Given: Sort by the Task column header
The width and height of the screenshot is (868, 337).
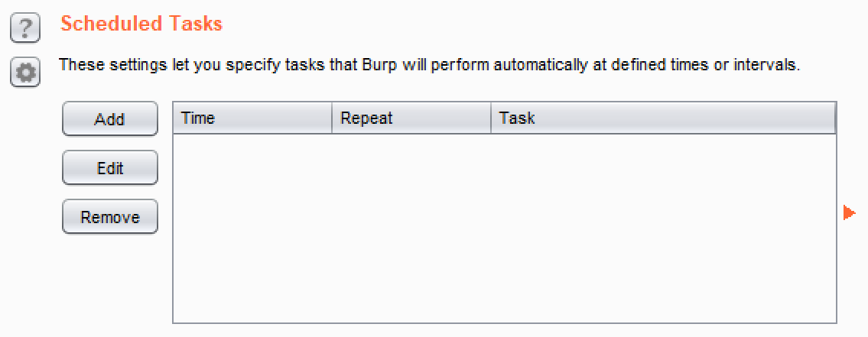Looking at the screenshot, I should point(662,118).
